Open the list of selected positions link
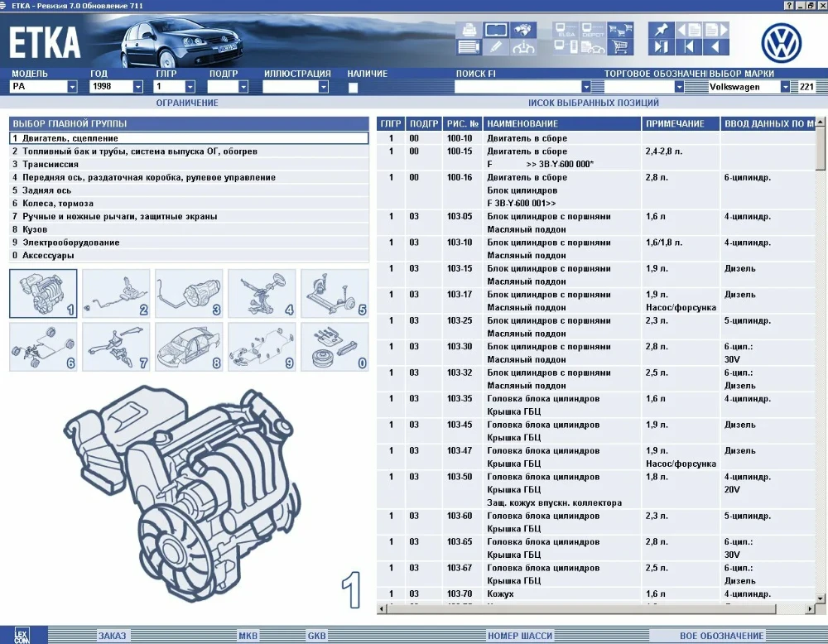 point(594,103)
